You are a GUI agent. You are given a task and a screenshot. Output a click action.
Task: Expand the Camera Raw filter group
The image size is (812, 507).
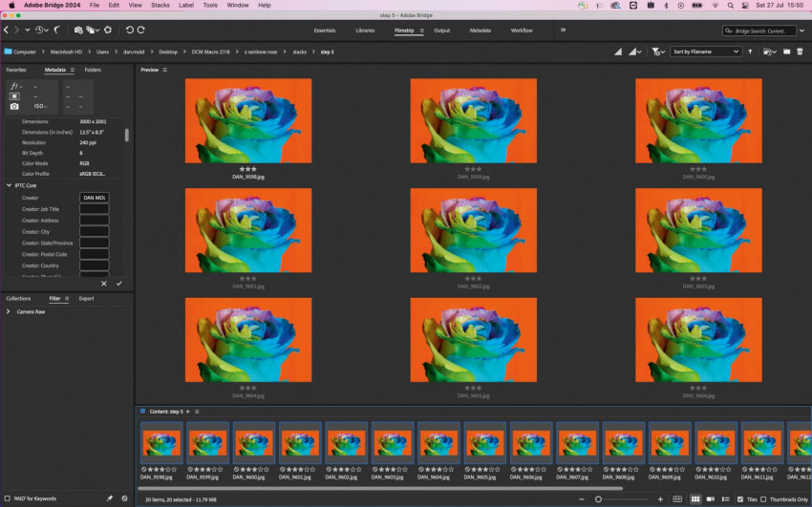point(9,312)
